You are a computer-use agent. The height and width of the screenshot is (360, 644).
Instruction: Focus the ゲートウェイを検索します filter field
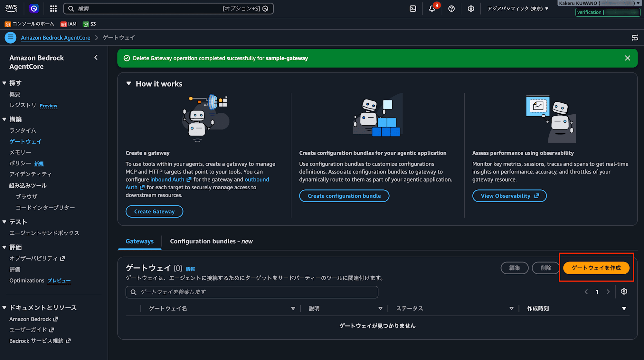coord(252,292)
